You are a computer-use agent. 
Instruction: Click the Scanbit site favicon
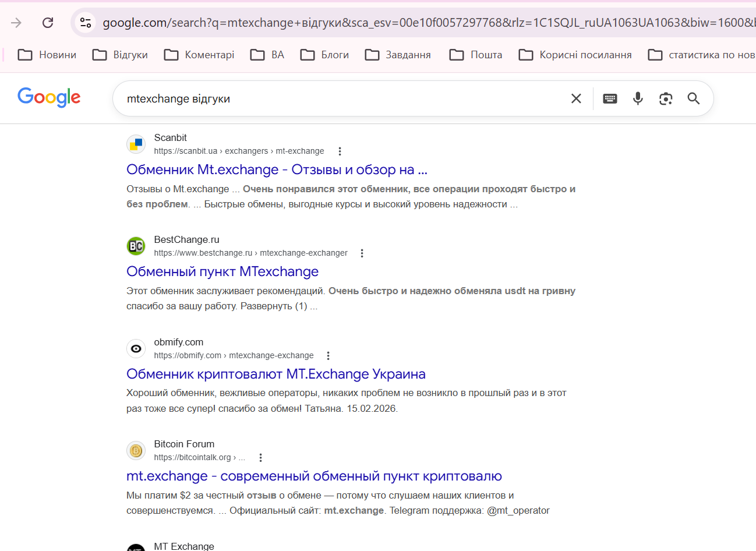[x=136, y=144]
